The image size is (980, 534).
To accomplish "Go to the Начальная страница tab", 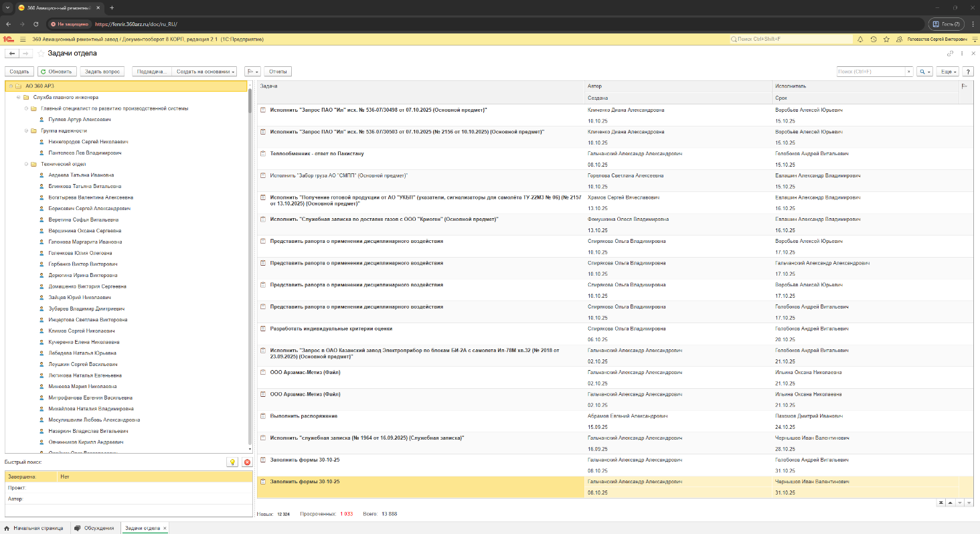I will pyautogui.click(x=34, y=528).
